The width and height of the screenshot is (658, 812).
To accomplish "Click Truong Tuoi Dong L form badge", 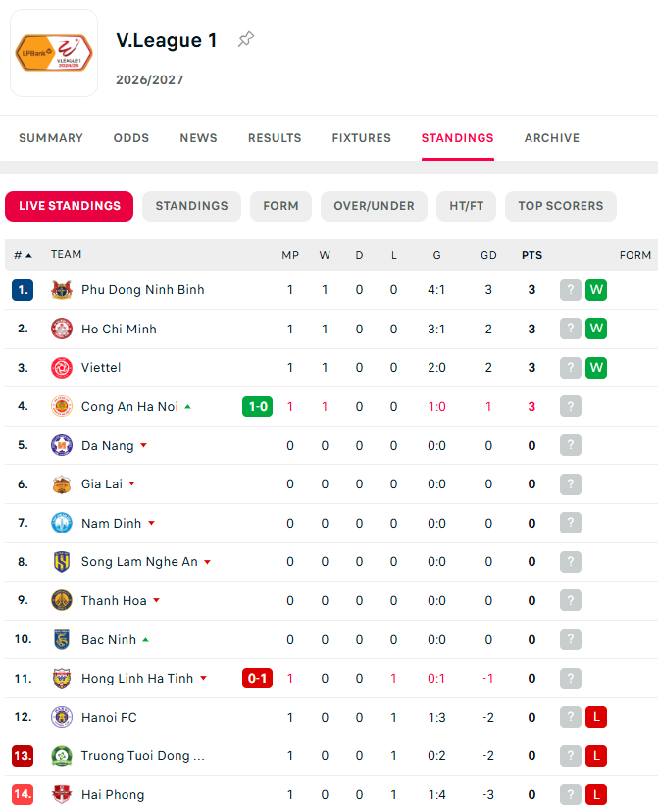I will [596, 756].
